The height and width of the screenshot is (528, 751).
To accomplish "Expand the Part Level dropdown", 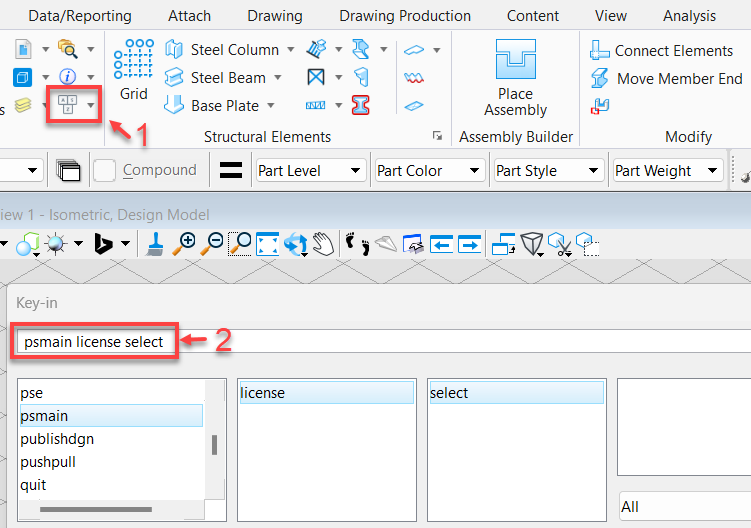I will pos(310,171).
